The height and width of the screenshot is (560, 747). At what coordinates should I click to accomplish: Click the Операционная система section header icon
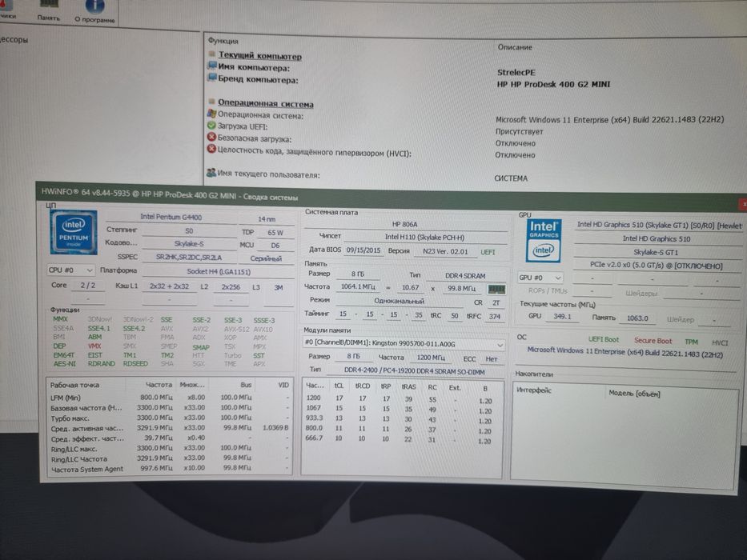pos(211,102)
